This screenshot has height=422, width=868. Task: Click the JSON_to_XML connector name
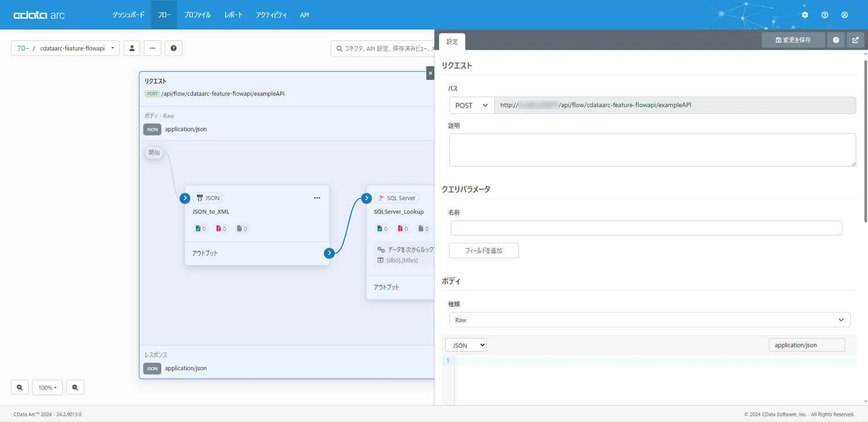[x=211, y=212]
